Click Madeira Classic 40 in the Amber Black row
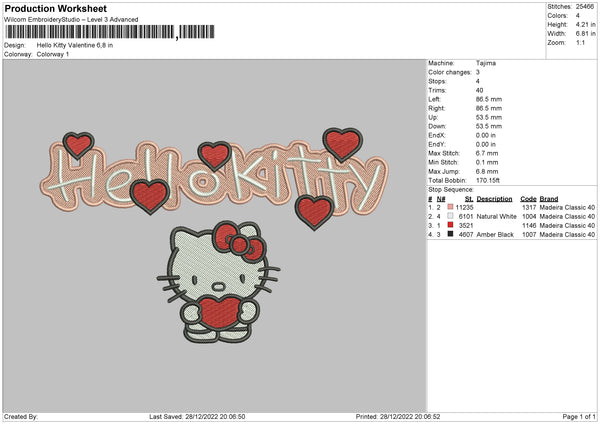 point(567,235)
